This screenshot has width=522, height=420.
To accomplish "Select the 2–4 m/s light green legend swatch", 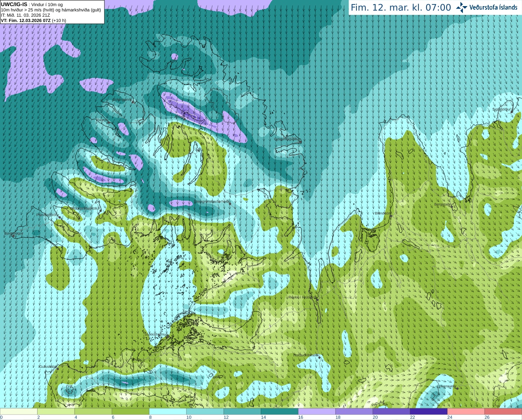I will (56, 412).
